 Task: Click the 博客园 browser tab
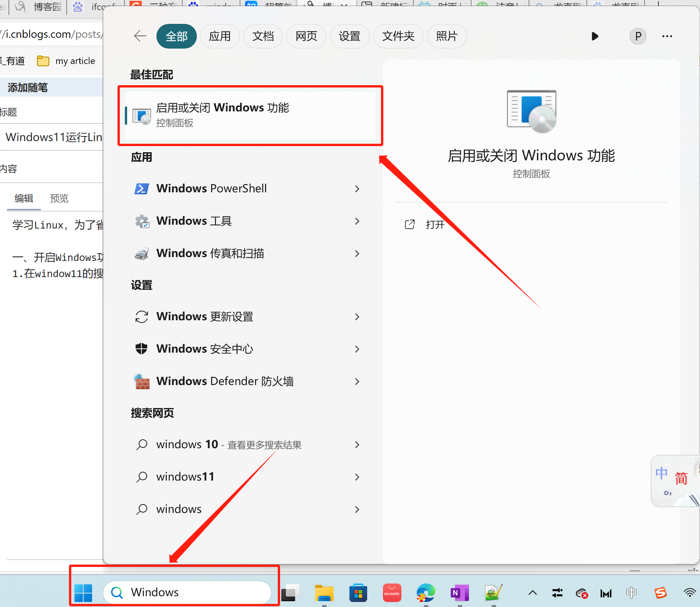[38, 7]
